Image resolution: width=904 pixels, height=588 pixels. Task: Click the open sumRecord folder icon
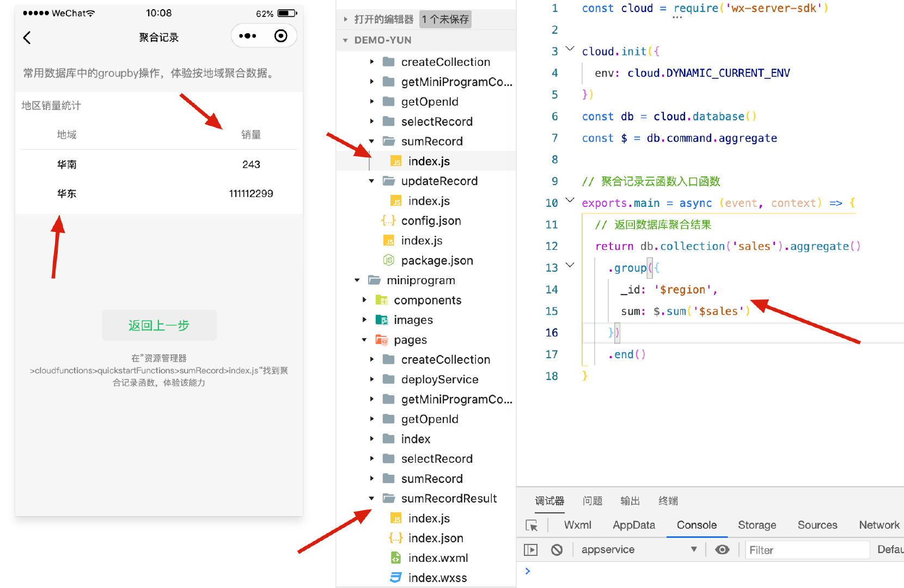point(388,141)
